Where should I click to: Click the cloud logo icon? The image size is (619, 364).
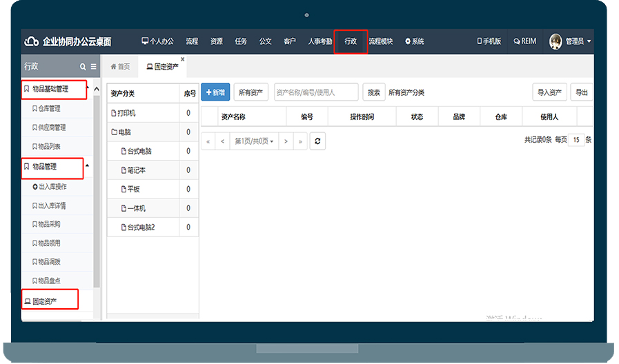pyautogui.click(x=31, y=41)
